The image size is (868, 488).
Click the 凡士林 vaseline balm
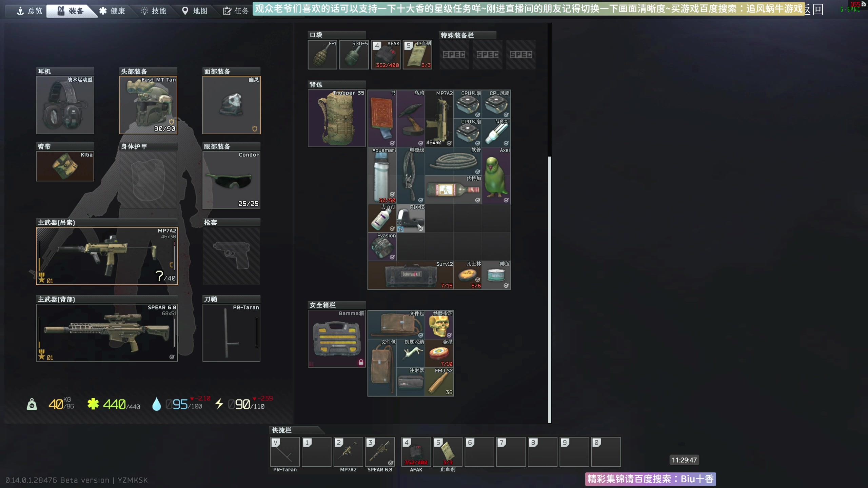(468, 275)
